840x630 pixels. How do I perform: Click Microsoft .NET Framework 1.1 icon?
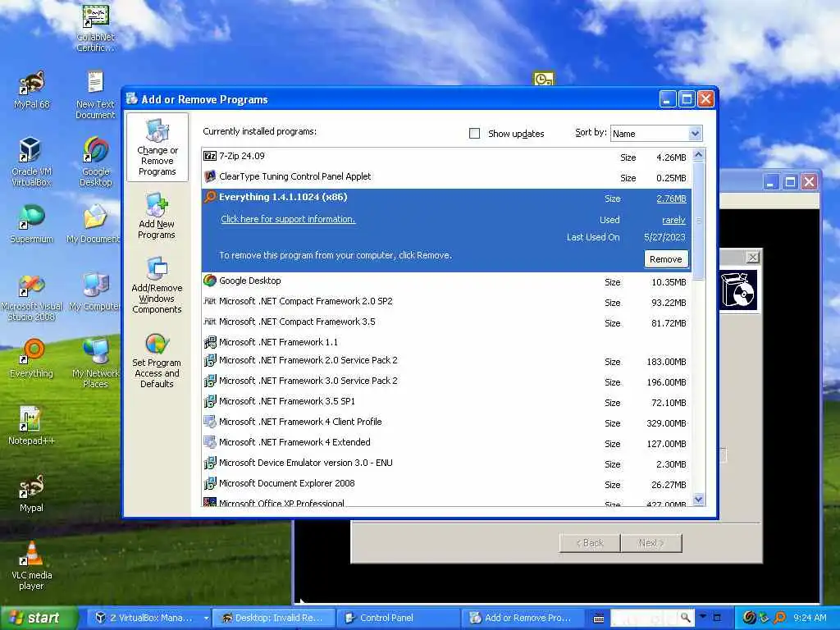pos(210,342)
